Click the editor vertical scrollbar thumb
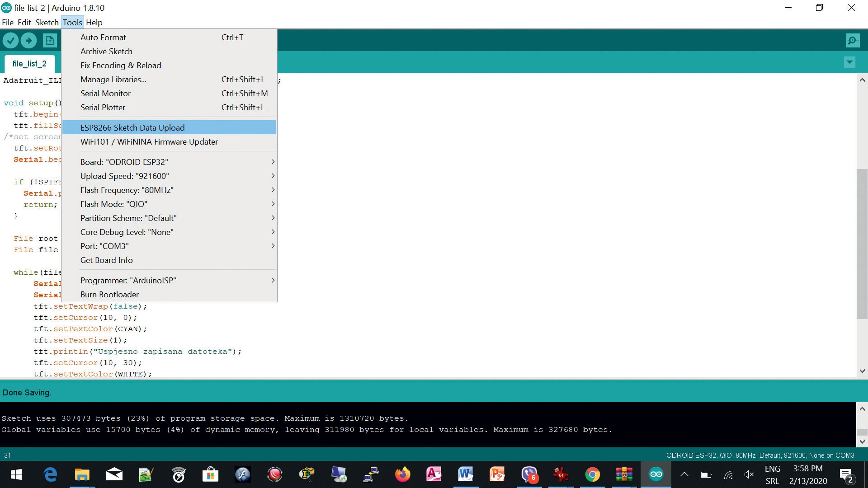Screen dimensions: 868x488 pos(862,244)
